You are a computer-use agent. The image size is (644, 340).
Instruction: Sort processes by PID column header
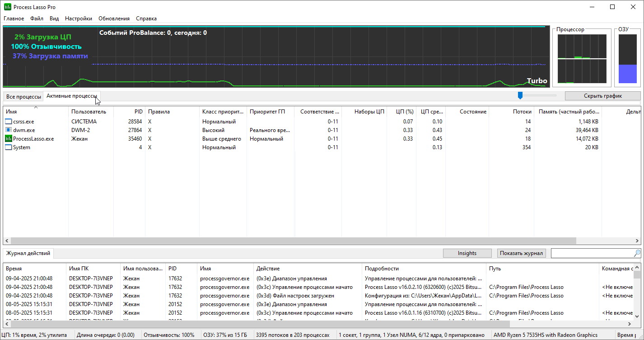(129, 112)
